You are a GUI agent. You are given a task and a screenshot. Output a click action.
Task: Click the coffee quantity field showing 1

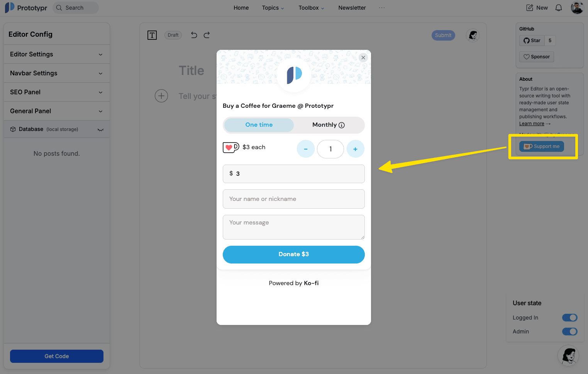(330, 149)
